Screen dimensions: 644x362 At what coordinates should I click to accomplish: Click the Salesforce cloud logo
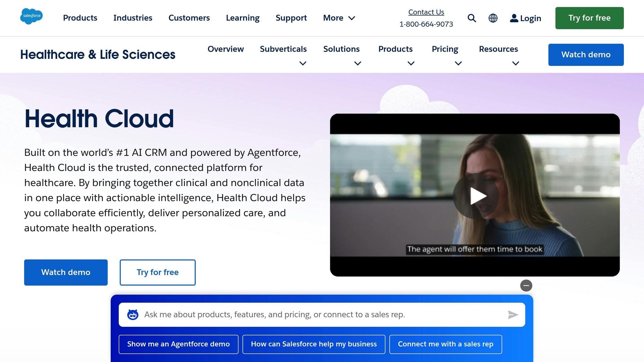[31, 16]
